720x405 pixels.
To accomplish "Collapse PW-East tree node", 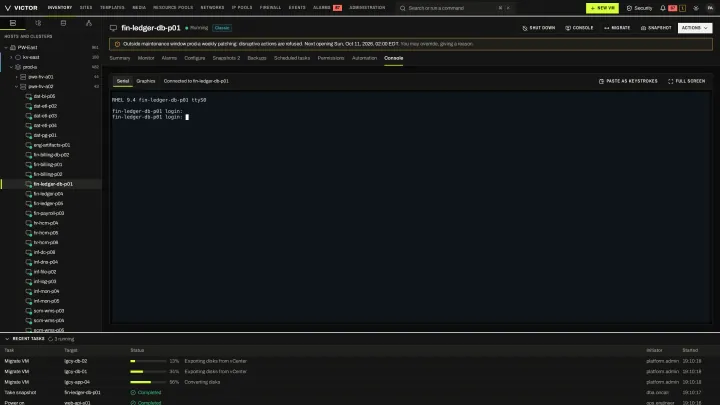I will tap(6, 47).
